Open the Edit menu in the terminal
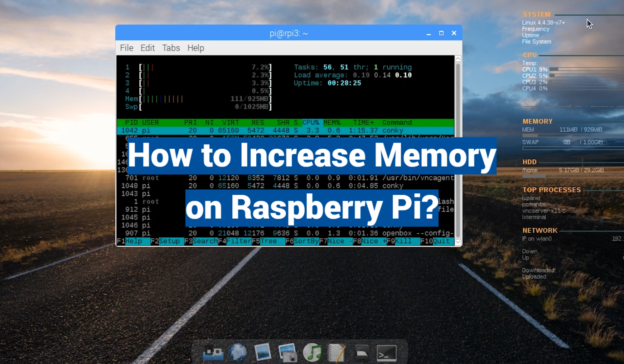624x364 pixels. [147, 48]
